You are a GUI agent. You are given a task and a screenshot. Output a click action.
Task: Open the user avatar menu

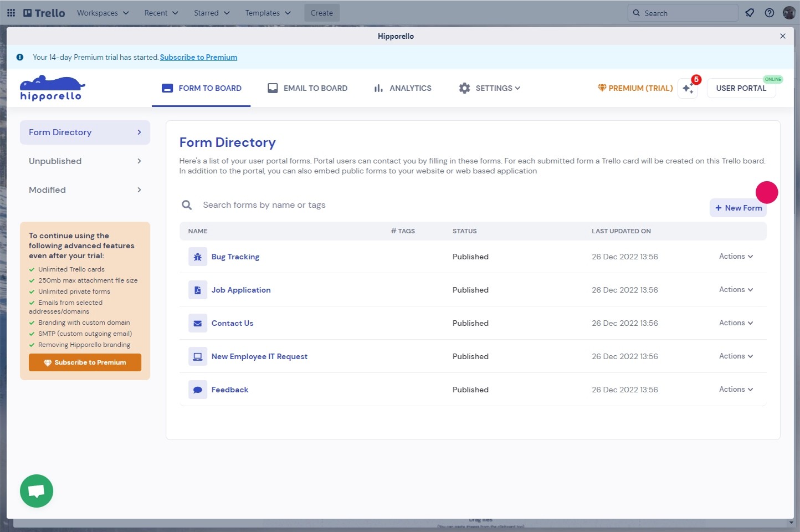pos(789,13)
